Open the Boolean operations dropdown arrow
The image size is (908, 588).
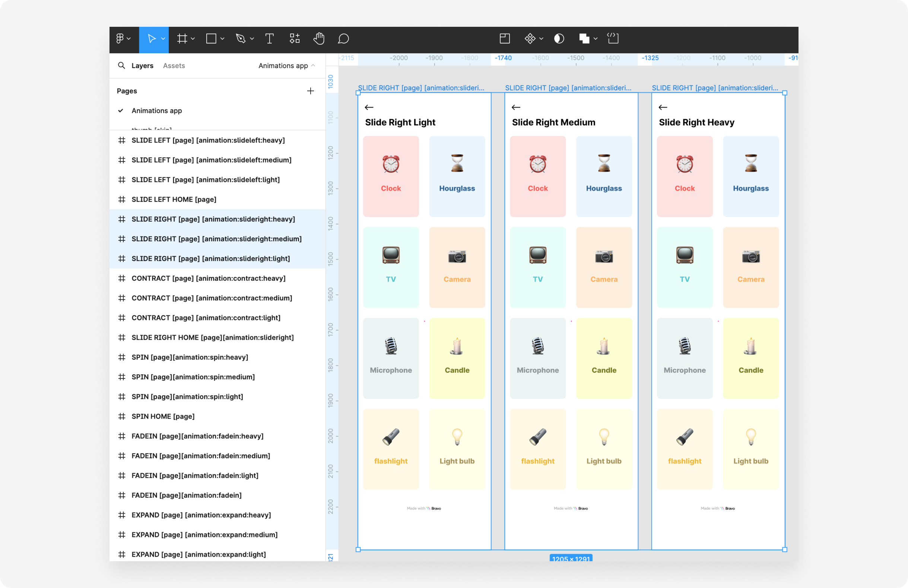(x=596, y=38)
